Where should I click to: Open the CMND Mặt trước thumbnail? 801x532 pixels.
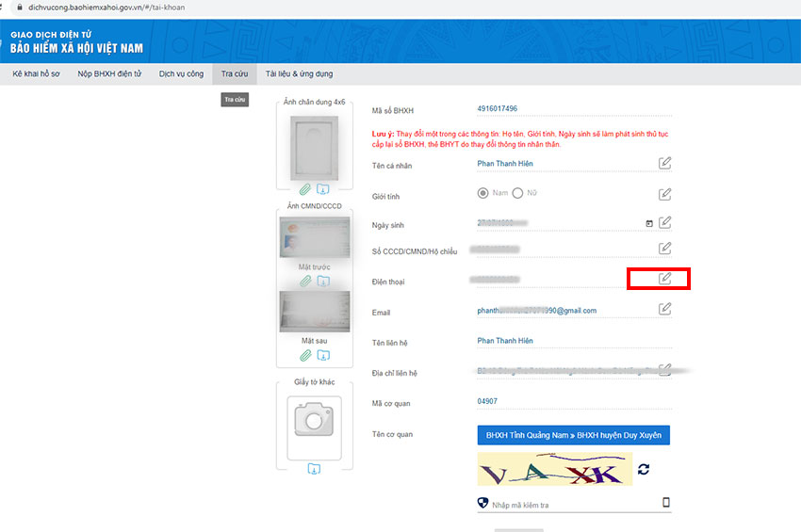coord(315,237)
